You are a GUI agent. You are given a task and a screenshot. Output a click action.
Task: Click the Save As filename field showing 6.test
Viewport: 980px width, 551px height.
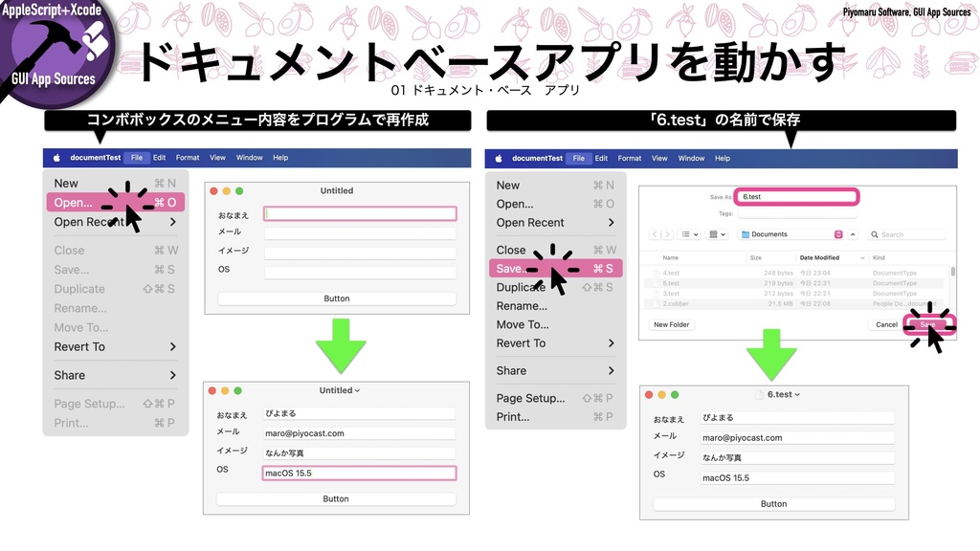click(795, 196)
